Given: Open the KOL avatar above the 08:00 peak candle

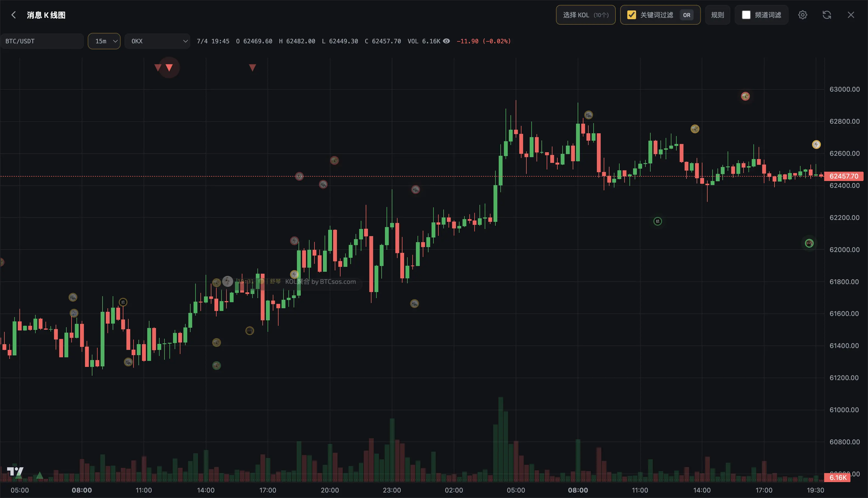Looking at the screenshot, I should pos(588,115).
